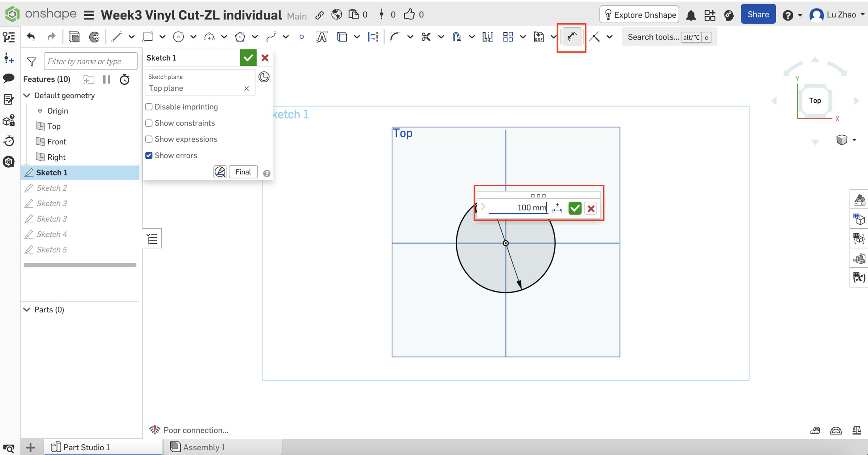Select the Sketch fillet tool
The width and height of the screenshot is (868, 455).
tap(394, 37)
